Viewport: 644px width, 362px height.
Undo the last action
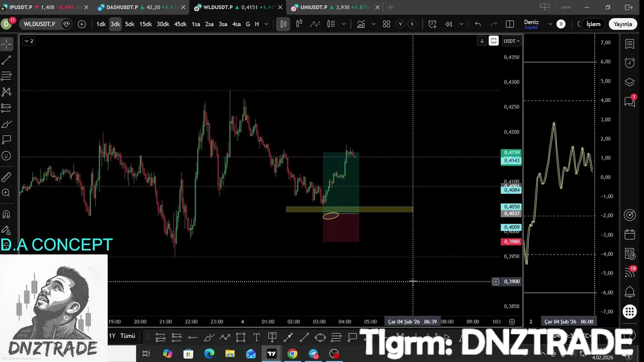point(478,24)
